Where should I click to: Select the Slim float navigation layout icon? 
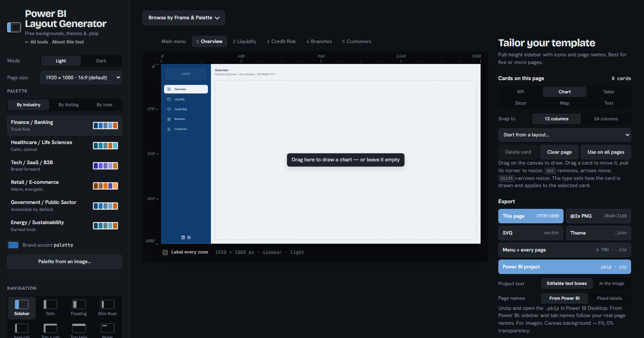(107, 304)
